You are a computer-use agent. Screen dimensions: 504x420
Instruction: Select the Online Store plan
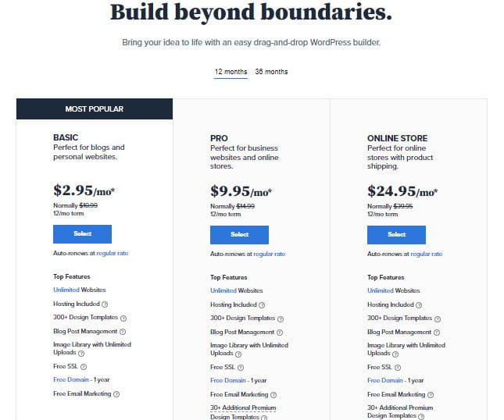396,234
